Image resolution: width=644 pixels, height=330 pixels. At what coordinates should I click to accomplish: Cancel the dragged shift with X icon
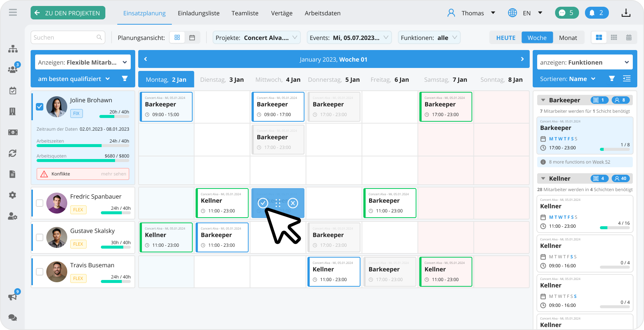click(293, 203)
